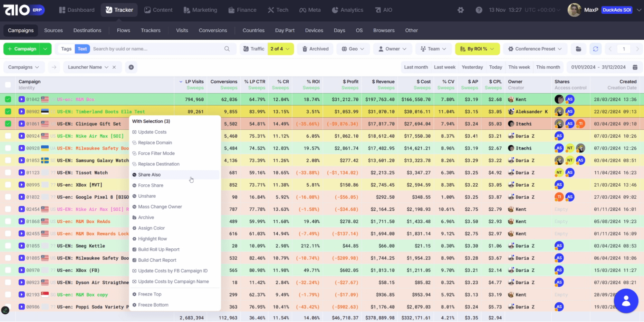Switch to the Conversions tab

tap(213, 30)
